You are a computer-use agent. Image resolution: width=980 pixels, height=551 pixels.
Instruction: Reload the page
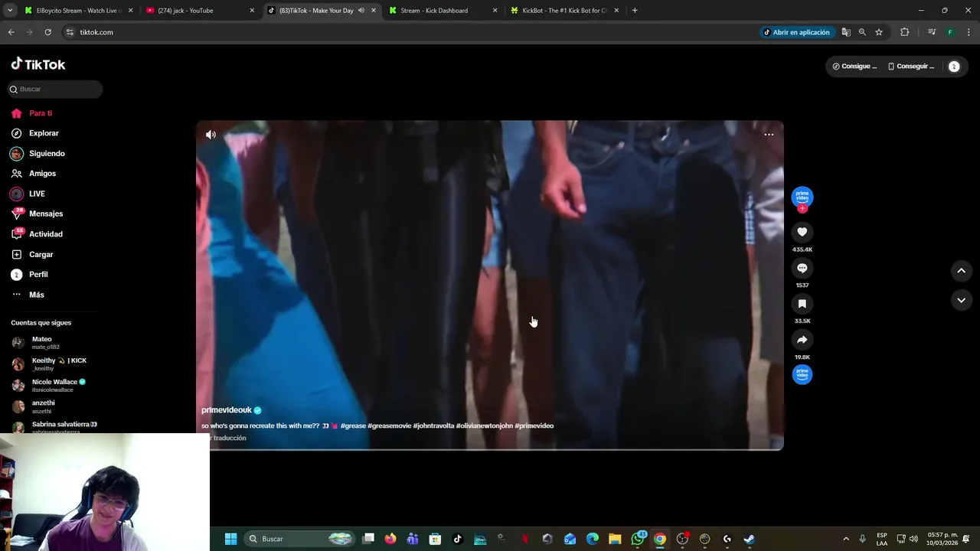pos(47,32)
